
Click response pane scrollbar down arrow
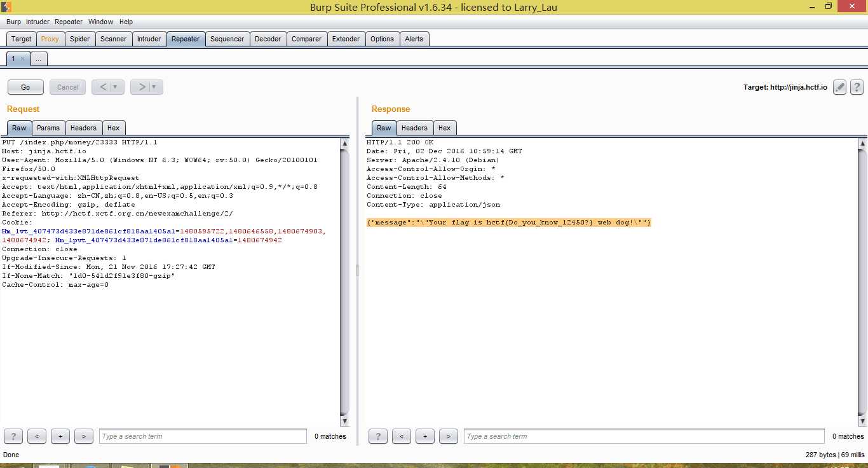pos(862,421)
